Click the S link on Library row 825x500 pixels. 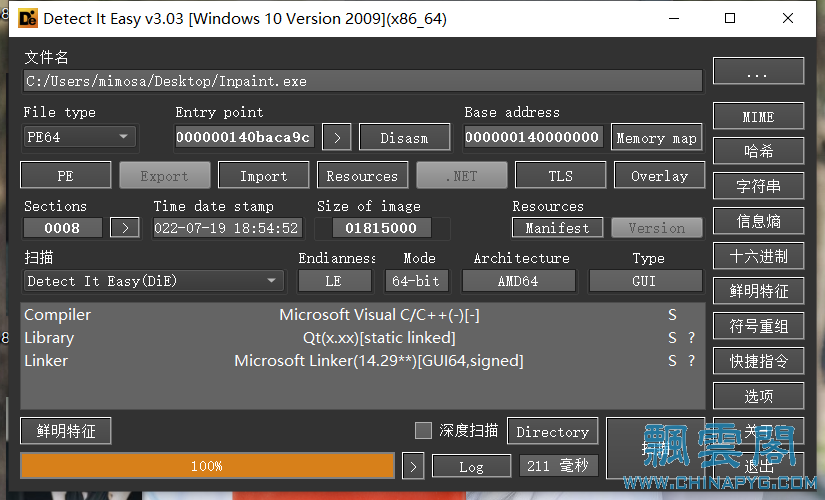click(672, 338)
